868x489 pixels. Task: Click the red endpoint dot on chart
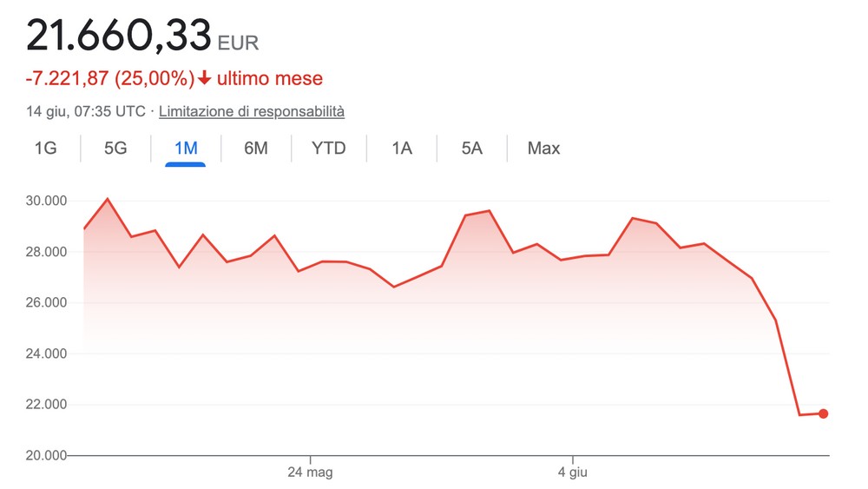[823, 413]
